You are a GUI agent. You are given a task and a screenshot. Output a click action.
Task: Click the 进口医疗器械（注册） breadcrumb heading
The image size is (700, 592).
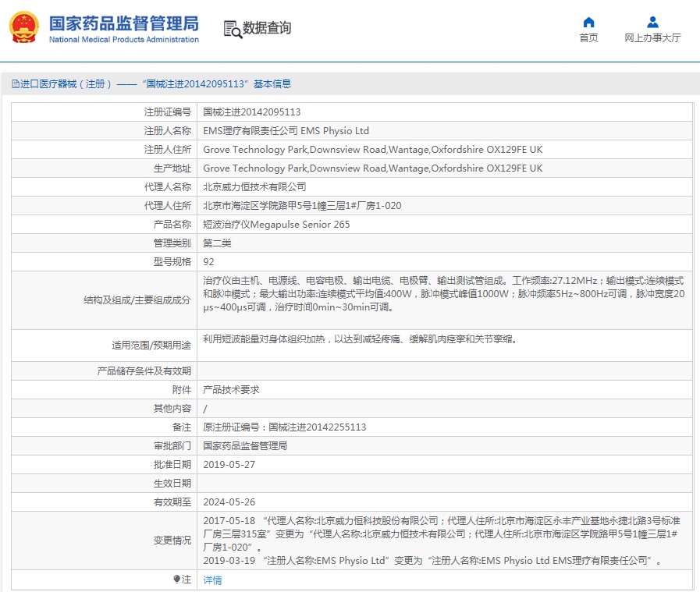66,84
